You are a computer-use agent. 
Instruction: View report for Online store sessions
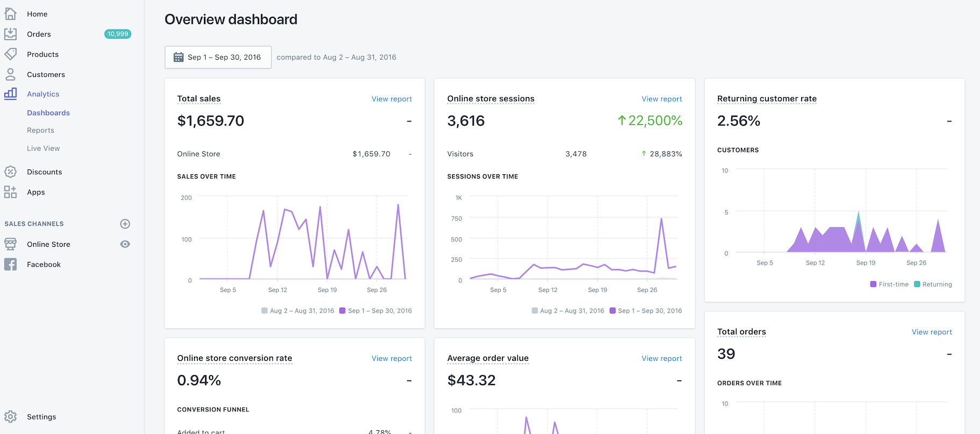[661, 99]
